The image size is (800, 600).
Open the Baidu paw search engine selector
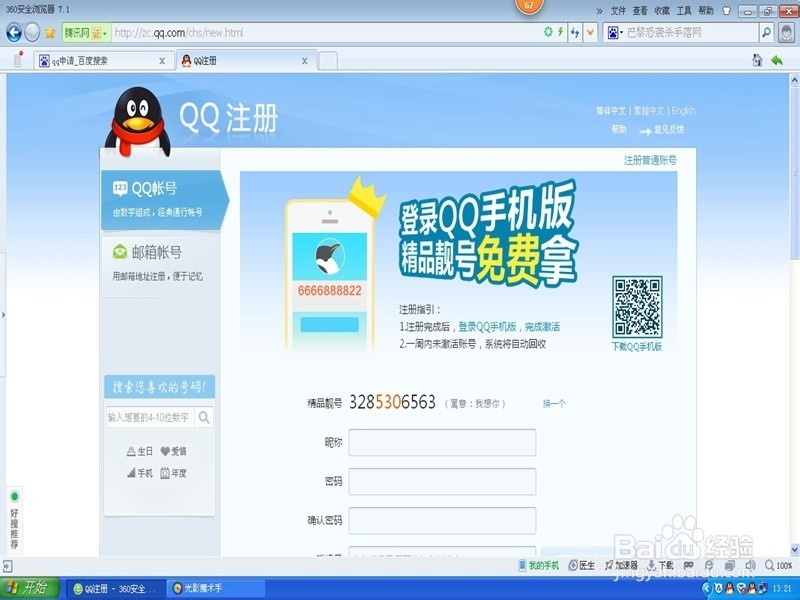[x=614, y=33]
